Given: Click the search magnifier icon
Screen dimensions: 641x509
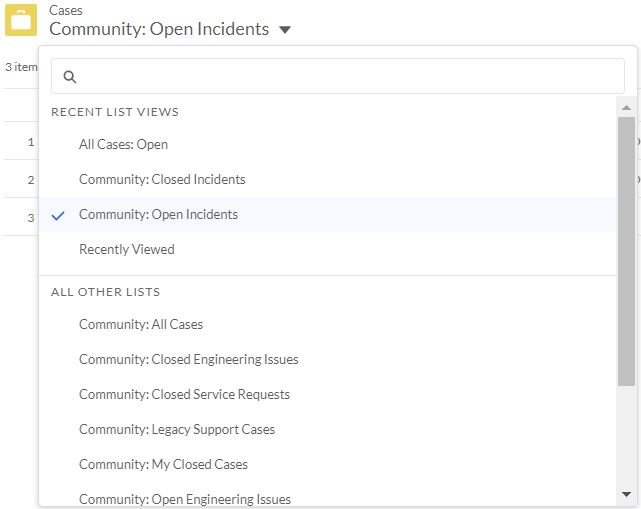Looking at the screenshot, I should 70,77.
